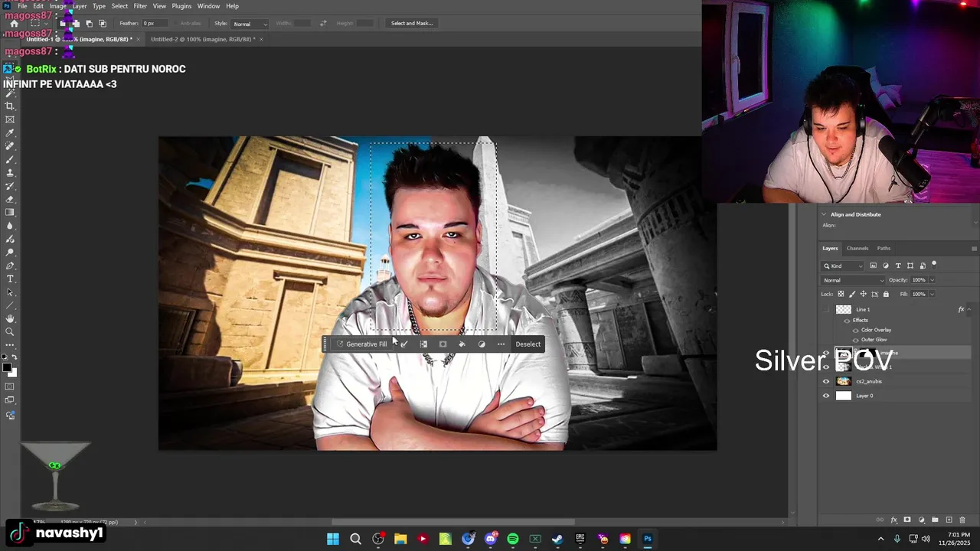
Task: Open the Filter menu
Action: 140,6
